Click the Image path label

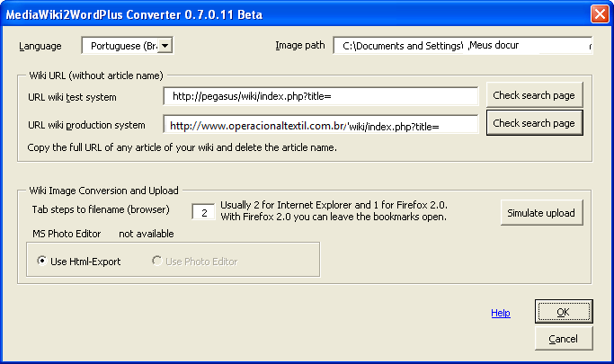tap(300, 46)
